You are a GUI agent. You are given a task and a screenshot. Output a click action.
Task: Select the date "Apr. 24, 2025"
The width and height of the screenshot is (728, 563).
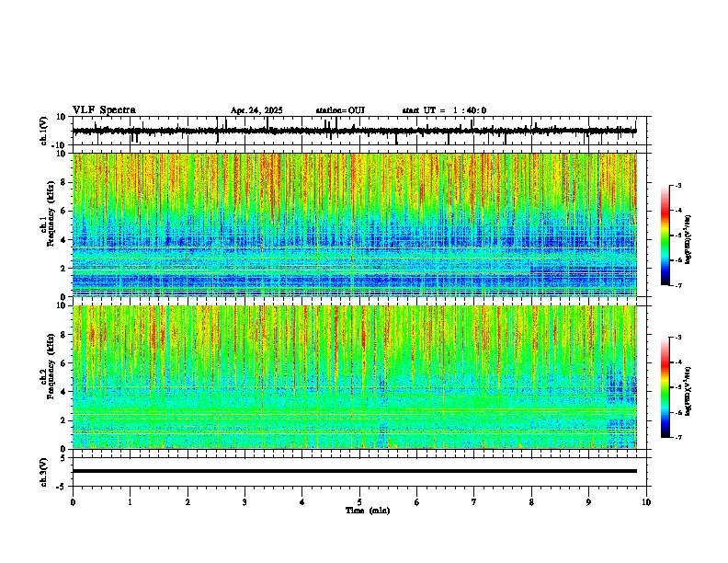256,110
